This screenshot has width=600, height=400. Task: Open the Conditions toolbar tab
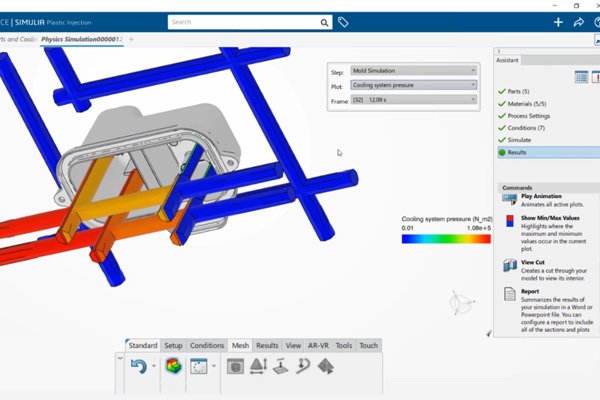coord(207,345)
